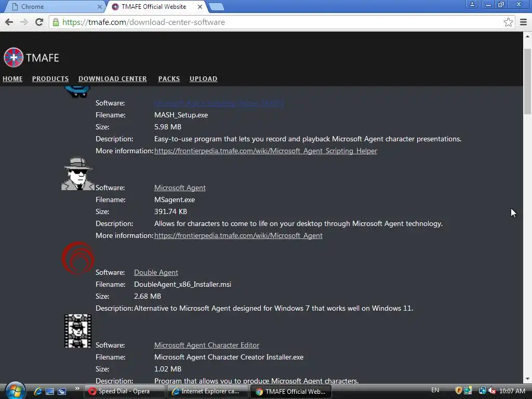
Task: Open the PRODUCTS nav link
Action: (50, 79)
